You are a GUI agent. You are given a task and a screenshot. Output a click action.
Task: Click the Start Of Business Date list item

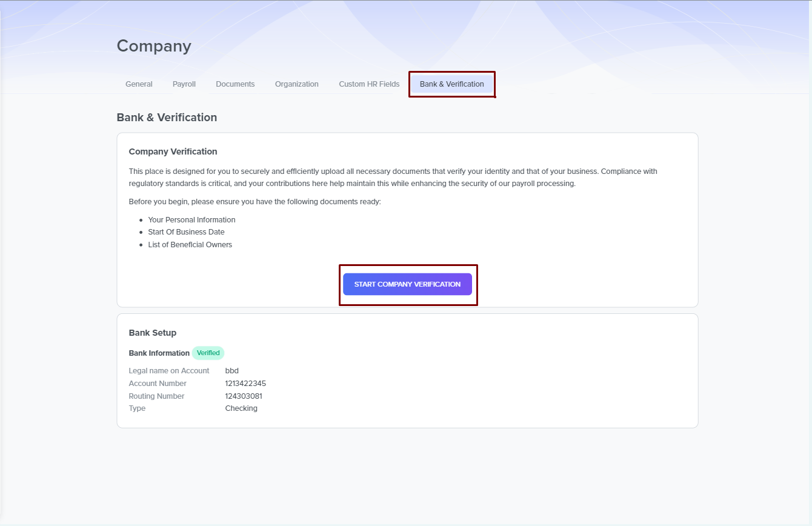coord(186,232)
